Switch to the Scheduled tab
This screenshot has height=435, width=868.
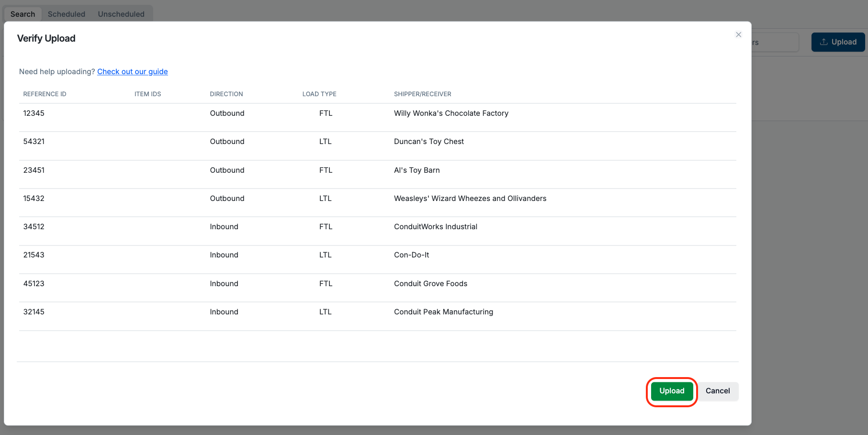pos(67,14)
